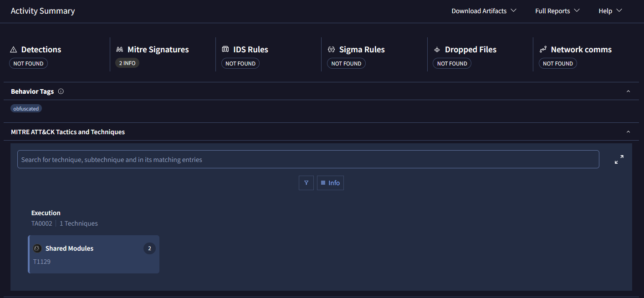
Task: Toggle the Info severity filter
Action: (330, 183)
